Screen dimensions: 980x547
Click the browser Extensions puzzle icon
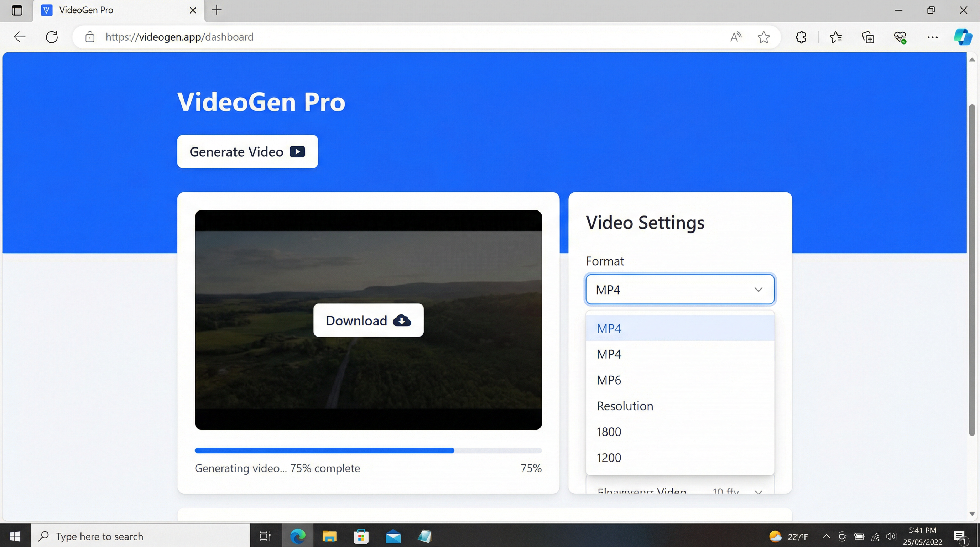click(x=801, y=37)
